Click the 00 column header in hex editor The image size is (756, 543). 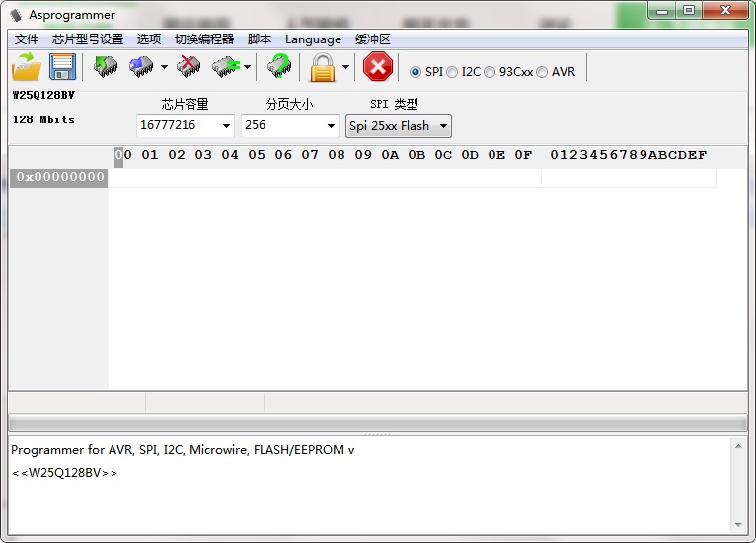pos(123,155)
